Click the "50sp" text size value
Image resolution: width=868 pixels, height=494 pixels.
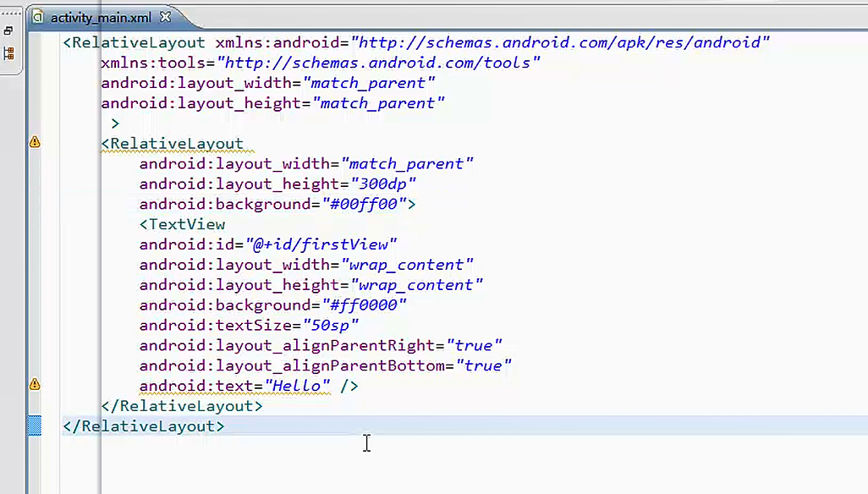pyautogui.click(x=331, y=326)
